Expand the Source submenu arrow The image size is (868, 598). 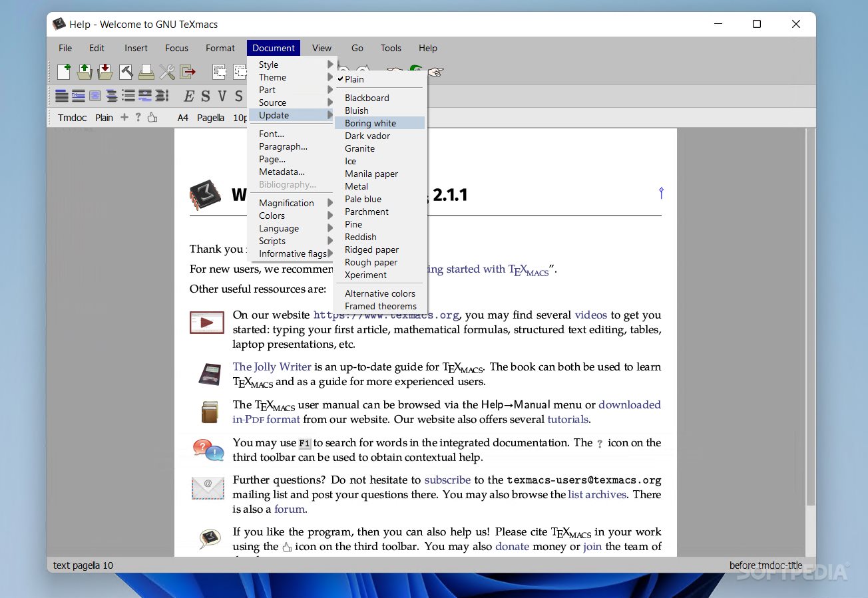pos(330,102)
